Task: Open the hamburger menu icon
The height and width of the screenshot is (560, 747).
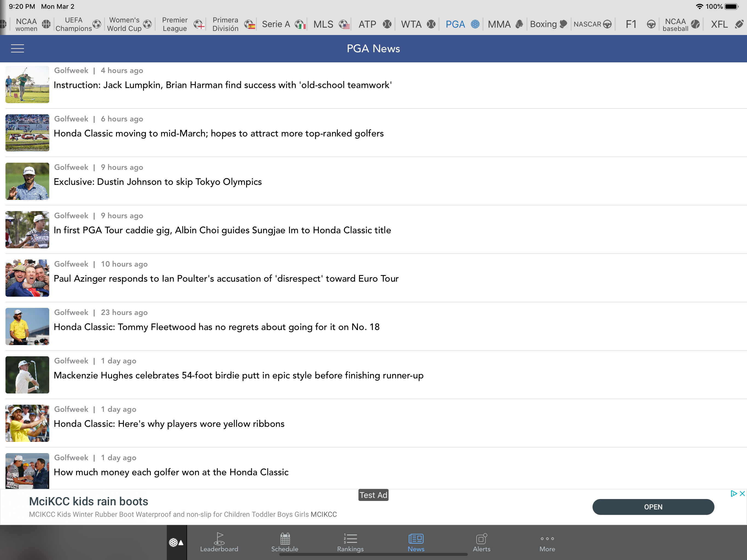Action: [x=17, y=48]
